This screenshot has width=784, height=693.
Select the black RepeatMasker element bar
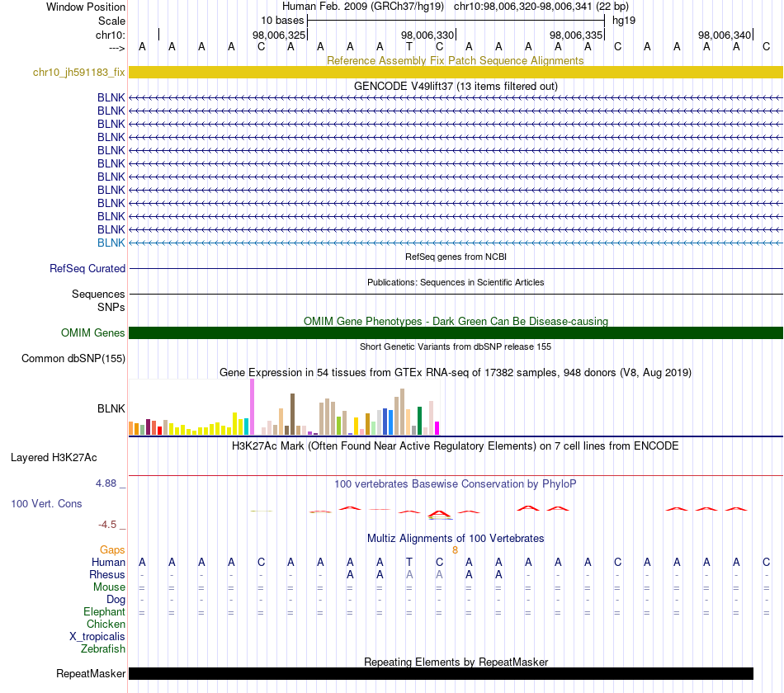pos(441,673)
